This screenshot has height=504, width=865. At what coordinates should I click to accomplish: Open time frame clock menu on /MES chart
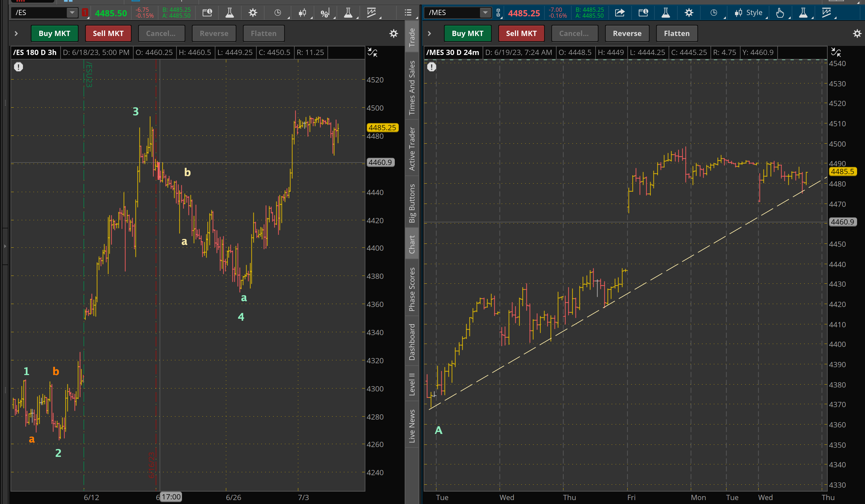(x=714, y=13)
